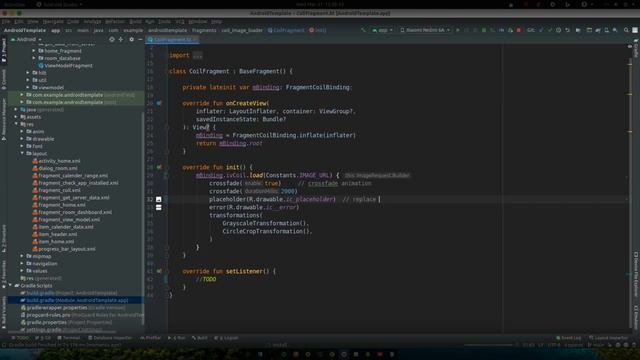640x360 pixels.
Task: Open progress_bar_layout.xml in project tree
Action: point(64,249)
